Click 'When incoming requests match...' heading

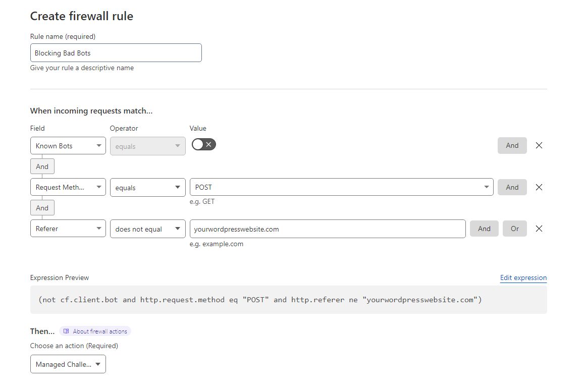91,110
